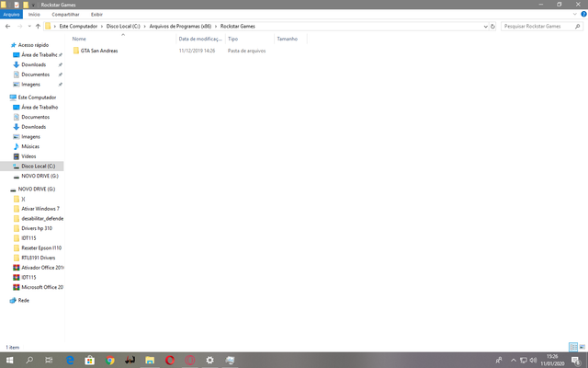Launch the red filled Opera browser icon

[170, 361]
